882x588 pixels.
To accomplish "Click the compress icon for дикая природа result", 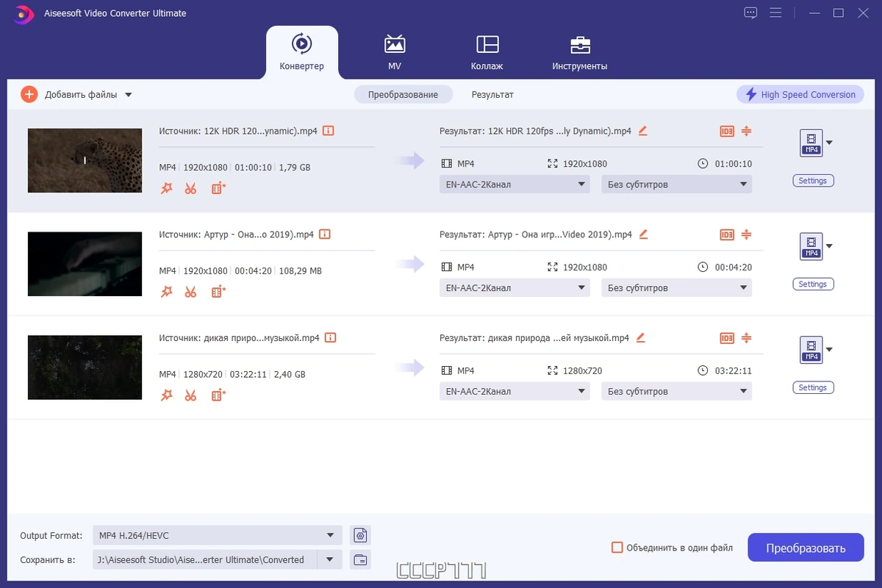I will coord(746,338).
